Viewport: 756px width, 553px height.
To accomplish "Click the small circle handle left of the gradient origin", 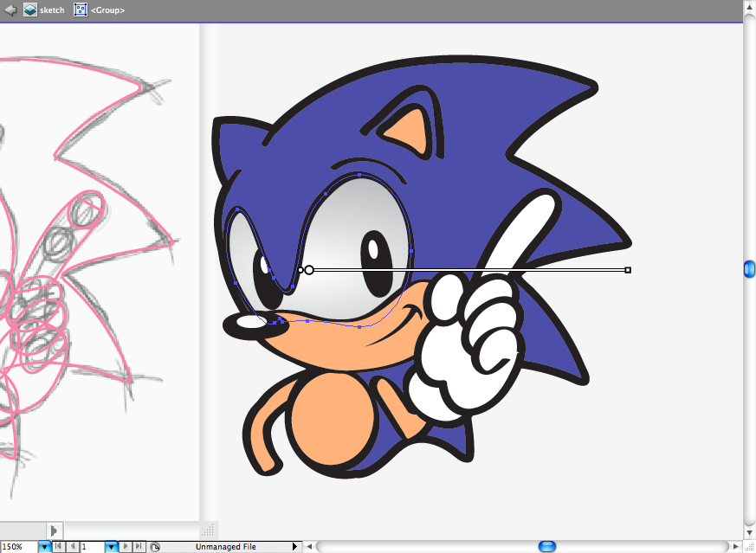I will click(x=300, y=270).
